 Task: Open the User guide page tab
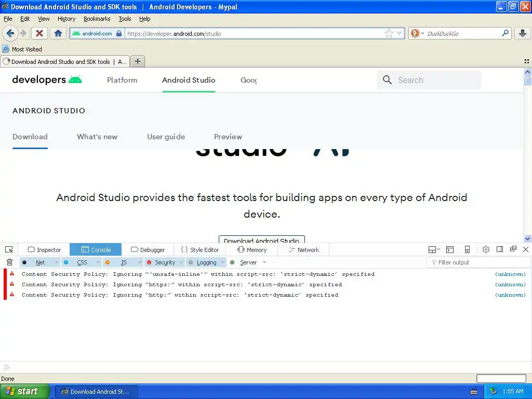[166, 137]
